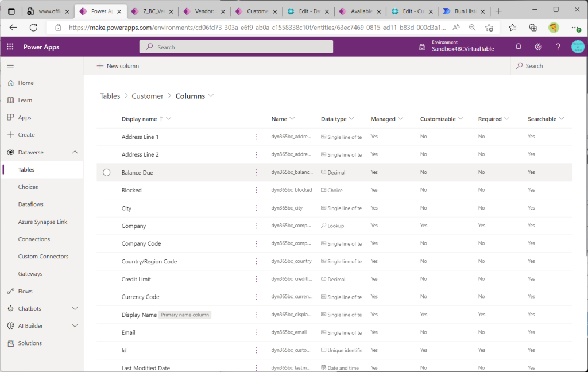This screenshot has height=372, width=588.
Task: Open more options for Address Line 1 row
Action: [257, 137]
